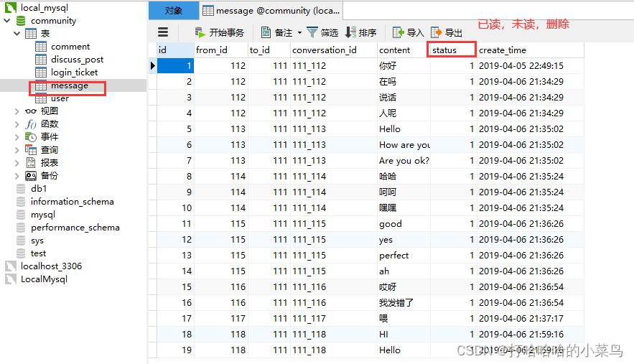Select the LocalMysql connection

[x=44, y=279]
